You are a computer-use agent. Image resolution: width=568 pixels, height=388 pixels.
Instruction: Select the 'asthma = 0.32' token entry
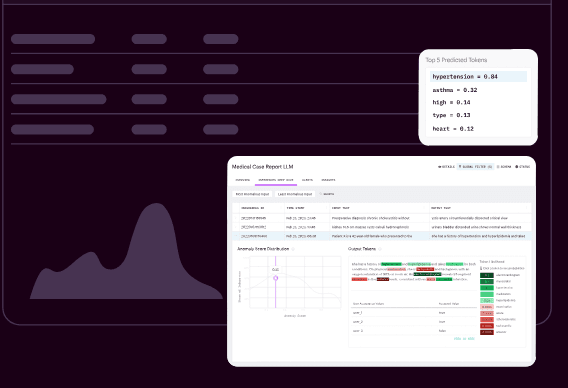tap(455, 90)
